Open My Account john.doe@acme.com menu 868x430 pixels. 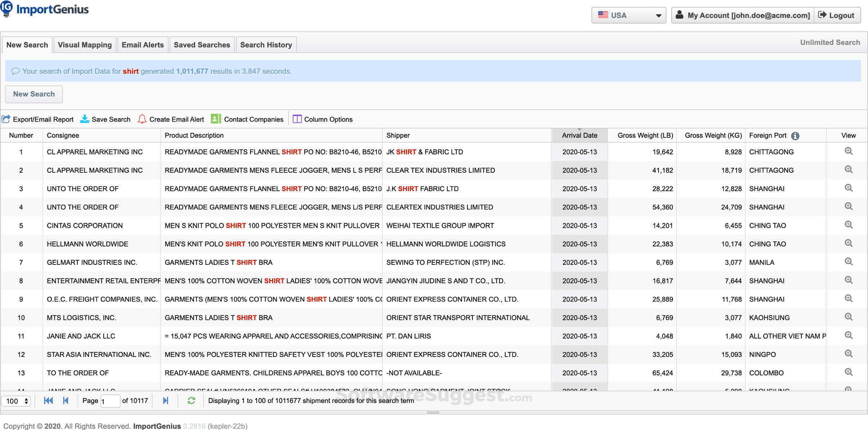point(742,15)
